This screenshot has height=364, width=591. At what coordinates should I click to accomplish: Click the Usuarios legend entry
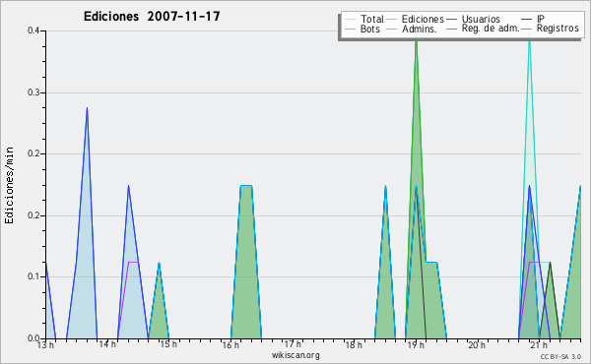coord(473,19)
